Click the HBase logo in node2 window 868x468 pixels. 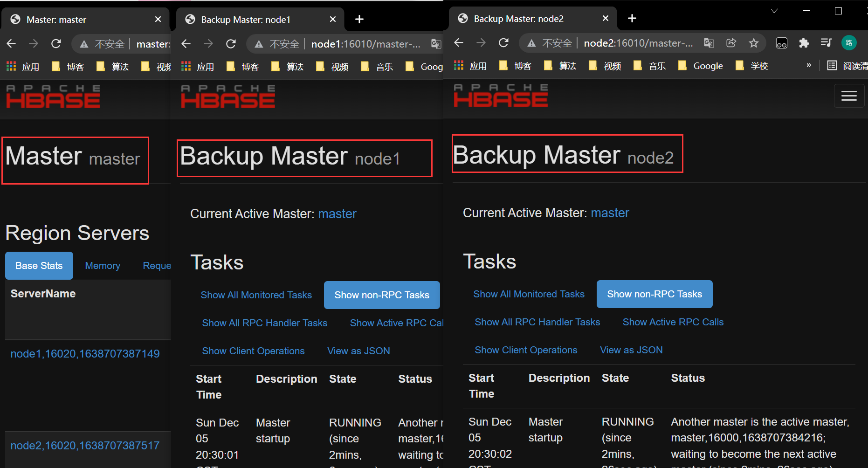(x=501, y=95)
